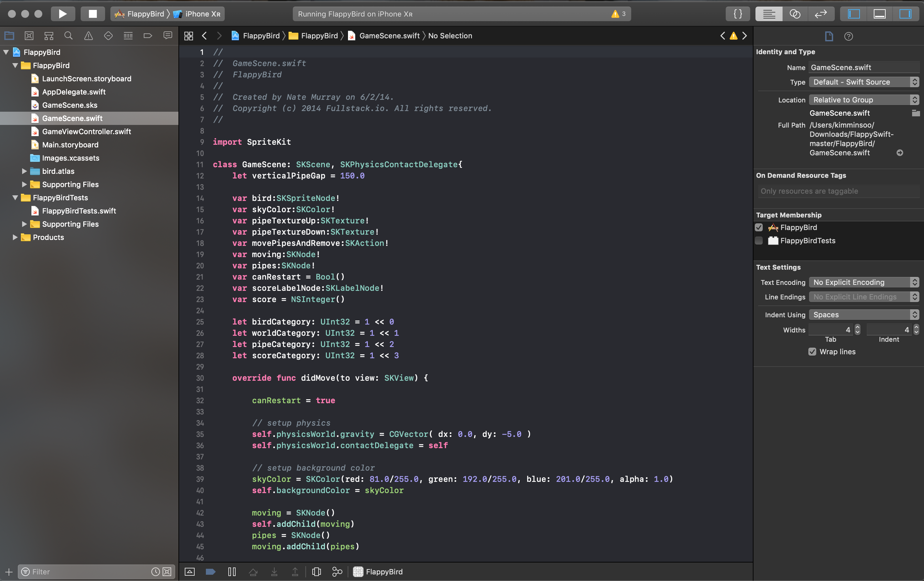Select GameViewController.swift in the navigator
Viewport: 924px width, 581px height.
86,131
